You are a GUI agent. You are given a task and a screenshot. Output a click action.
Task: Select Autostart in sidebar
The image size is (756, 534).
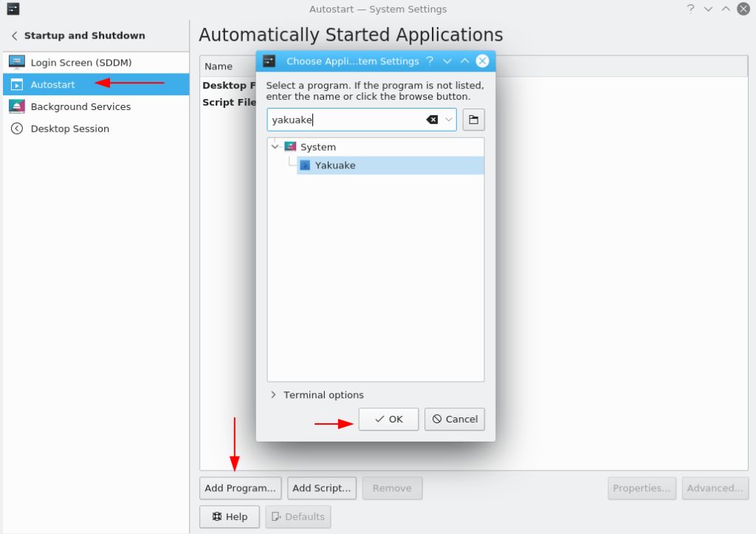[x=96, y=84]
